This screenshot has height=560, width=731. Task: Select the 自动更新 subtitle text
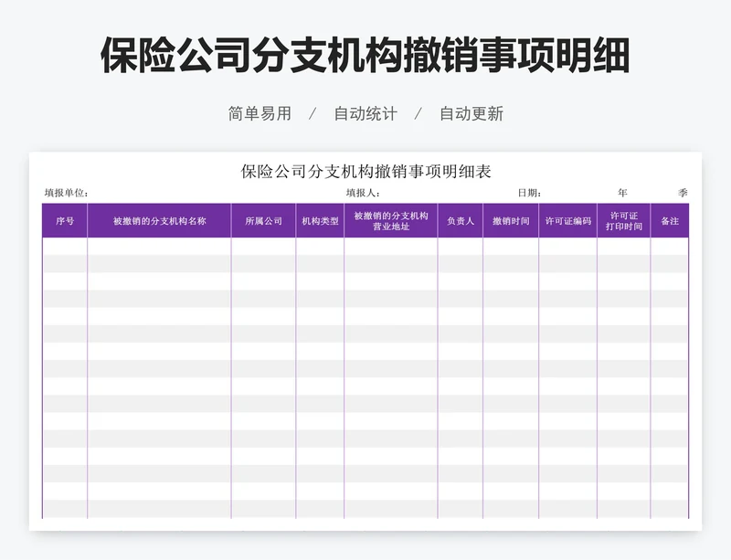coord(471,114)
